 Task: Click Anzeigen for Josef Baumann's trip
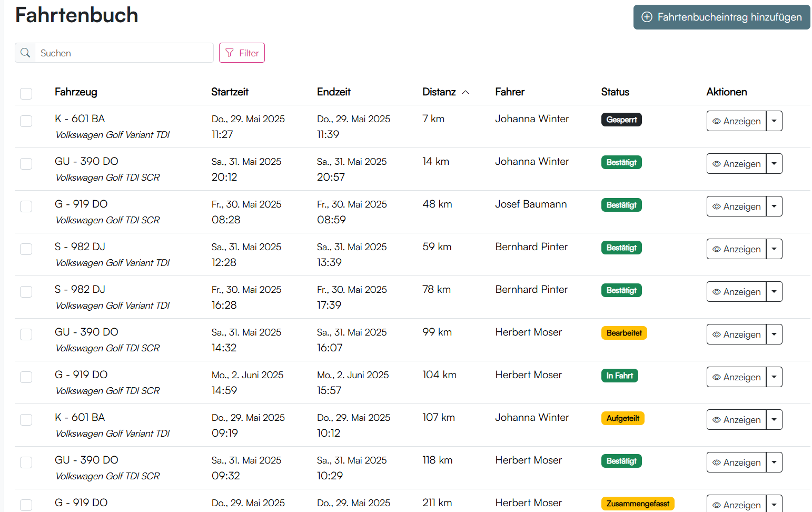(736, 206)
